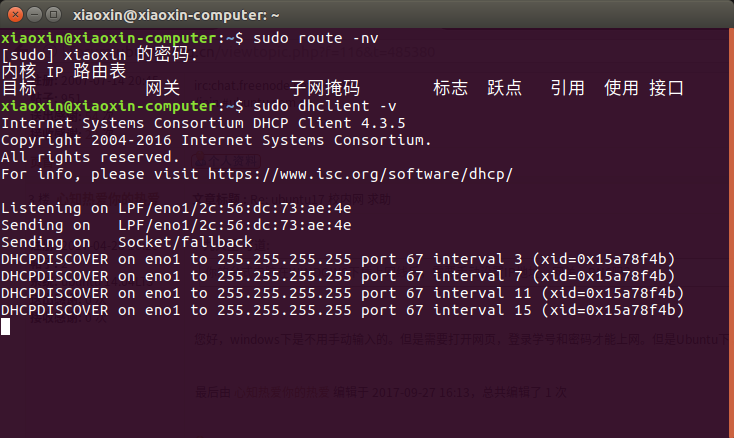Click the terminal title bar text
The height and width of the screenshot is (438, 734).
[176, 15]
